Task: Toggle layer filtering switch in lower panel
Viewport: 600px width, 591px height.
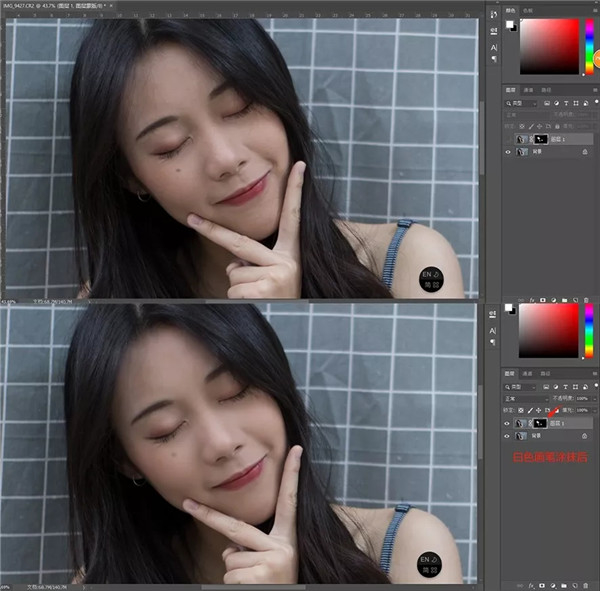Action: coord(596,385)
